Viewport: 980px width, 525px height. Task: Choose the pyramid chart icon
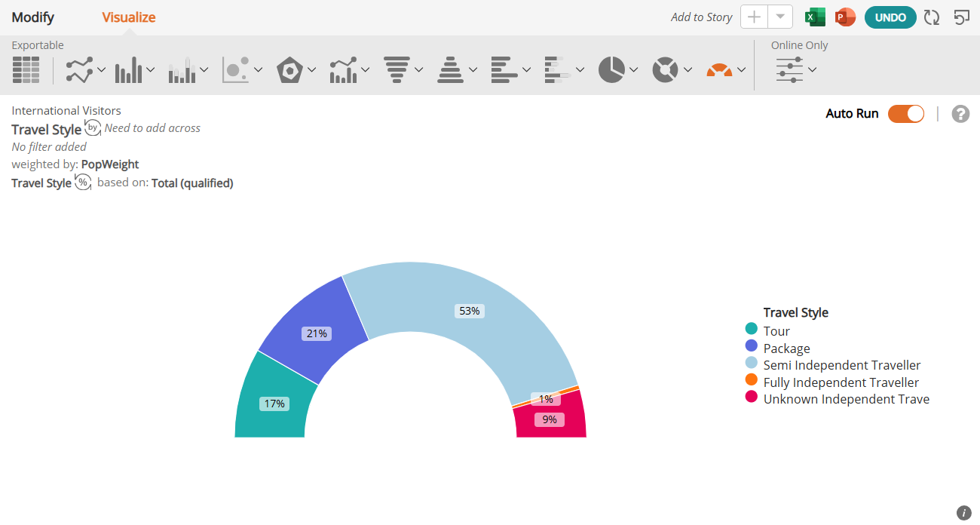pyautogui.click(x=451, y=70)
